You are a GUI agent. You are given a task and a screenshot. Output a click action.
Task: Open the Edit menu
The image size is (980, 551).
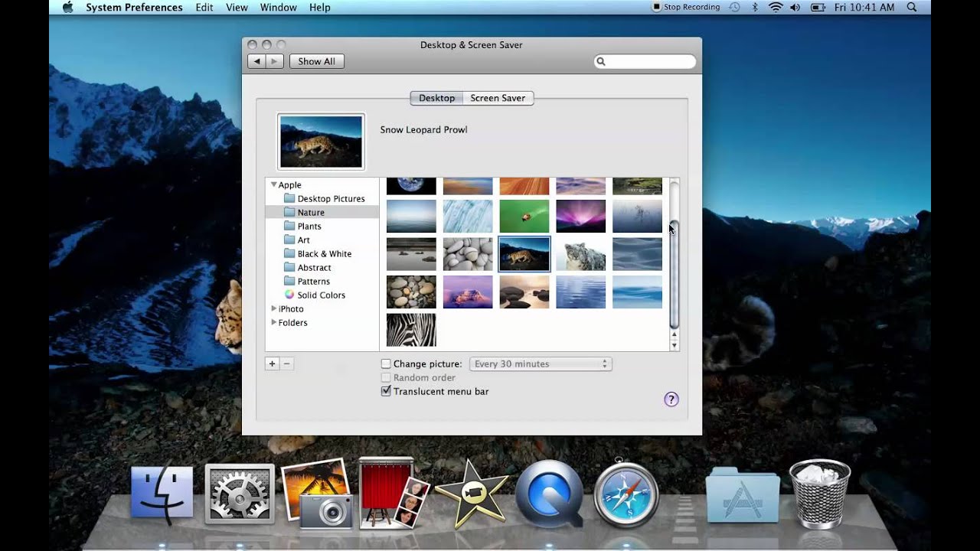(x=204, y=8)
